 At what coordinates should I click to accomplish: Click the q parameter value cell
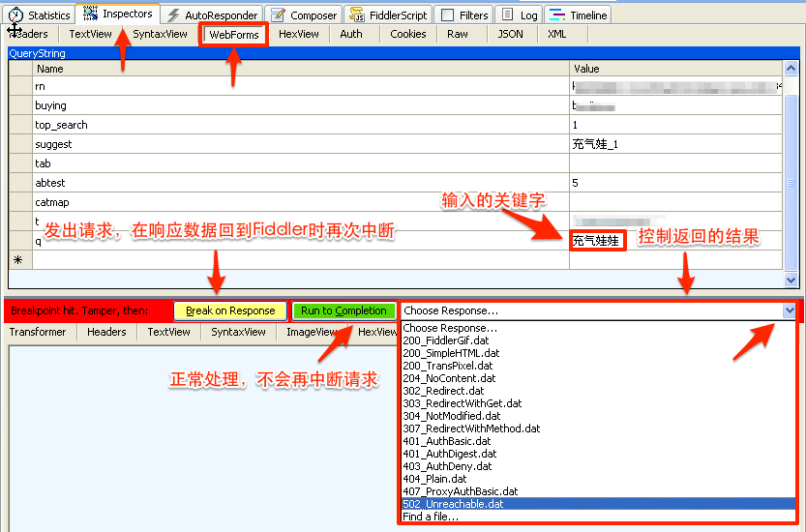(676, 241)
